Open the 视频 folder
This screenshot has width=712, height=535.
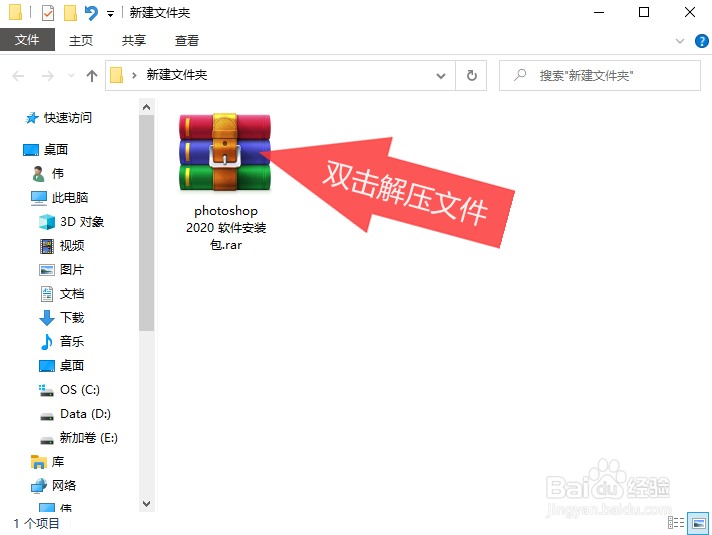(72, 246)
